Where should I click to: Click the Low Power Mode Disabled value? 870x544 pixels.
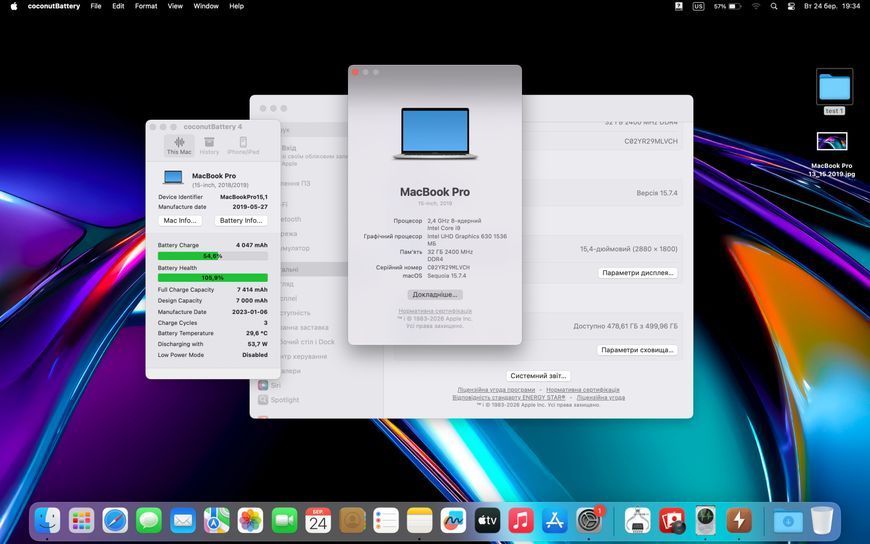255,355
